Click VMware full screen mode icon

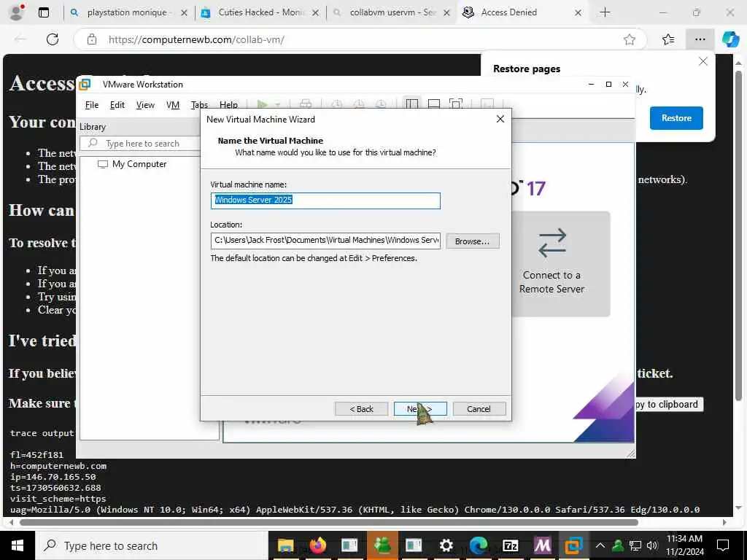coord(456,104)
